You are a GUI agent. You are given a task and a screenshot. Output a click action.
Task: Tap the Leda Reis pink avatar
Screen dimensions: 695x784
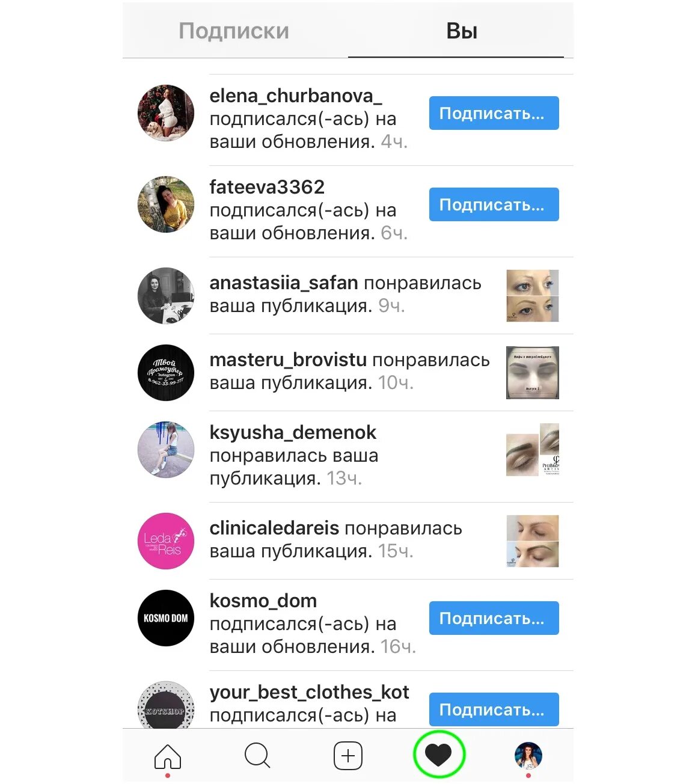(166, 541)
